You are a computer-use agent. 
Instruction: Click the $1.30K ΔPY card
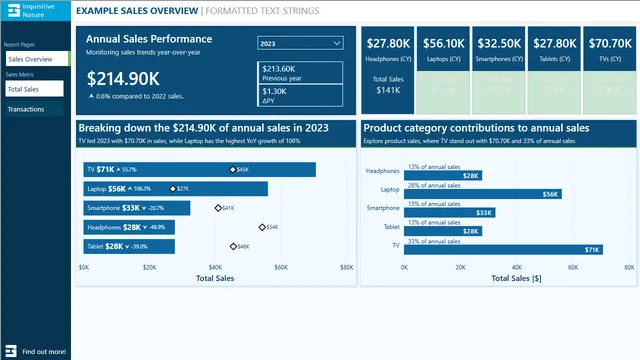click(300, 95)
